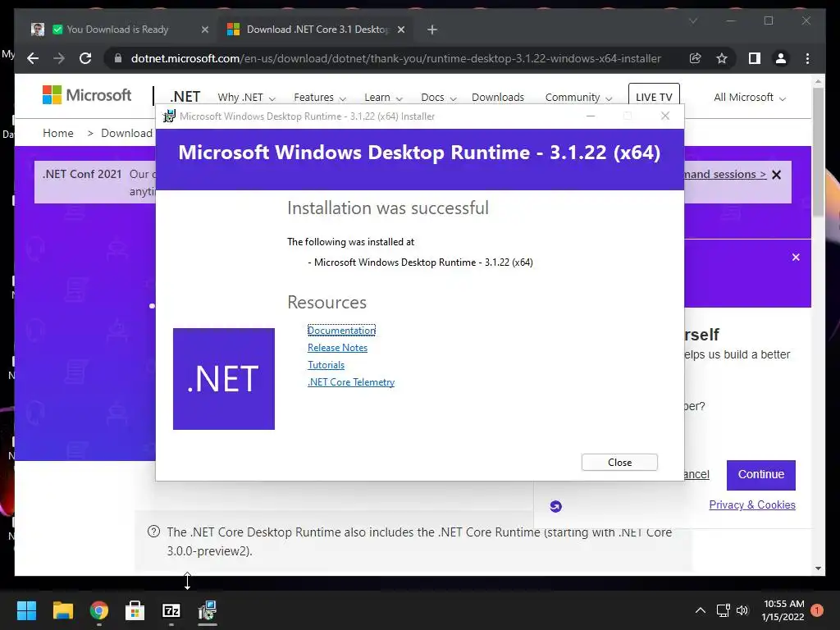
Task: Click the LIVE TV button
Action: (654, 97)
